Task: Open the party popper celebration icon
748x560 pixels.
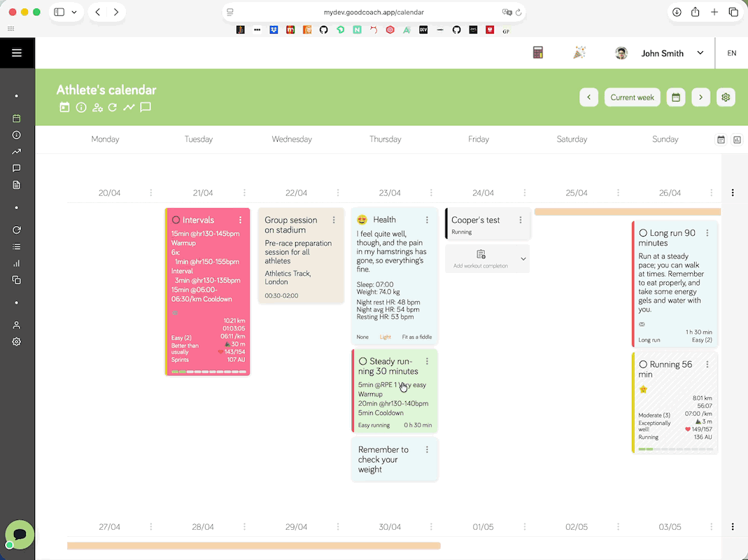Action: tap(579, 52)
